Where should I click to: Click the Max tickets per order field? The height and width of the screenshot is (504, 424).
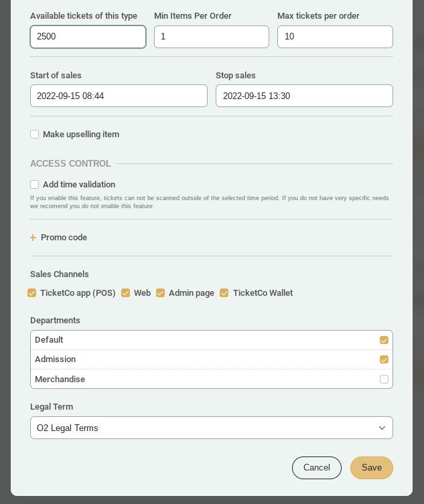(x=335, y=37)
